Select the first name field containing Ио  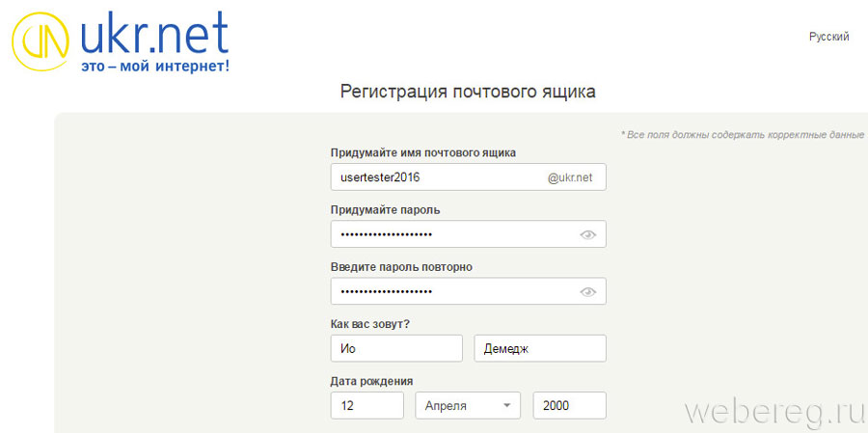click(396, 348)
